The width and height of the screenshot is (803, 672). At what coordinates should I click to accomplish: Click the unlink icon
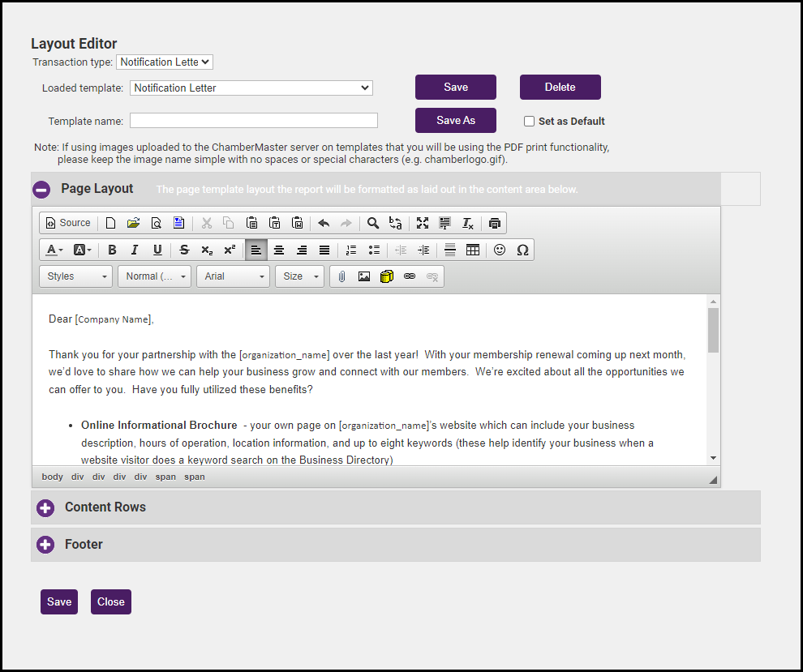click(x=432, y=276)
